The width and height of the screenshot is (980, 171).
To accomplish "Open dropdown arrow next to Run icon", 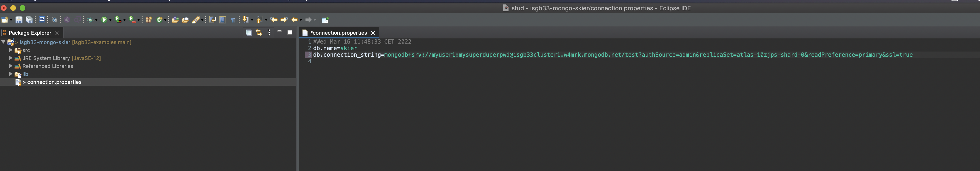I will click(110, 20).
